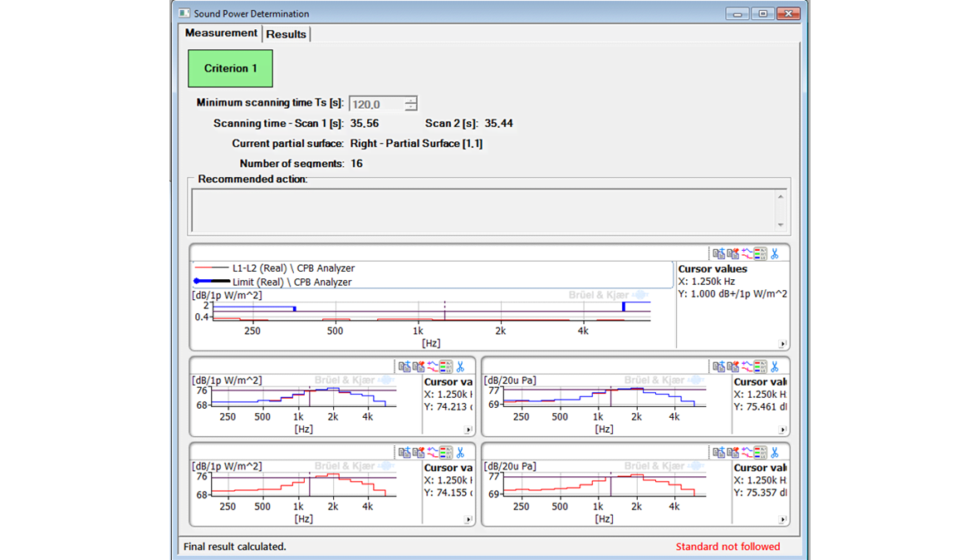Click the curve overlay icon in the upper-left small graph
Screen dimensions: 980x560
click(432, 366)
